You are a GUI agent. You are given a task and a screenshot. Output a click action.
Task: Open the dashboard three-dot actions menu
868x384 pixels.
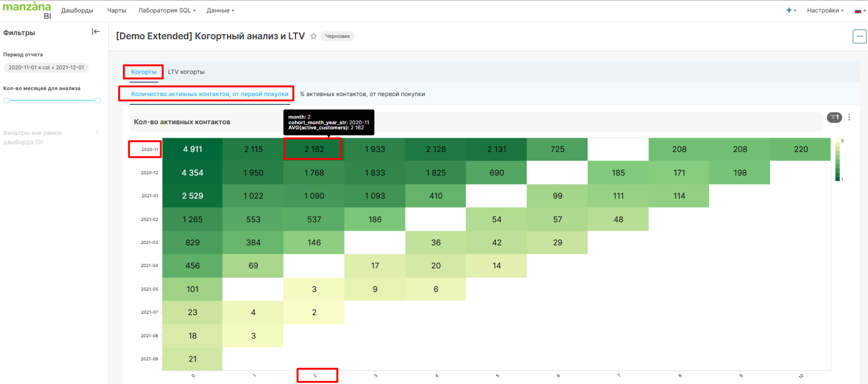pyautogui.click(x=859, y=37)
